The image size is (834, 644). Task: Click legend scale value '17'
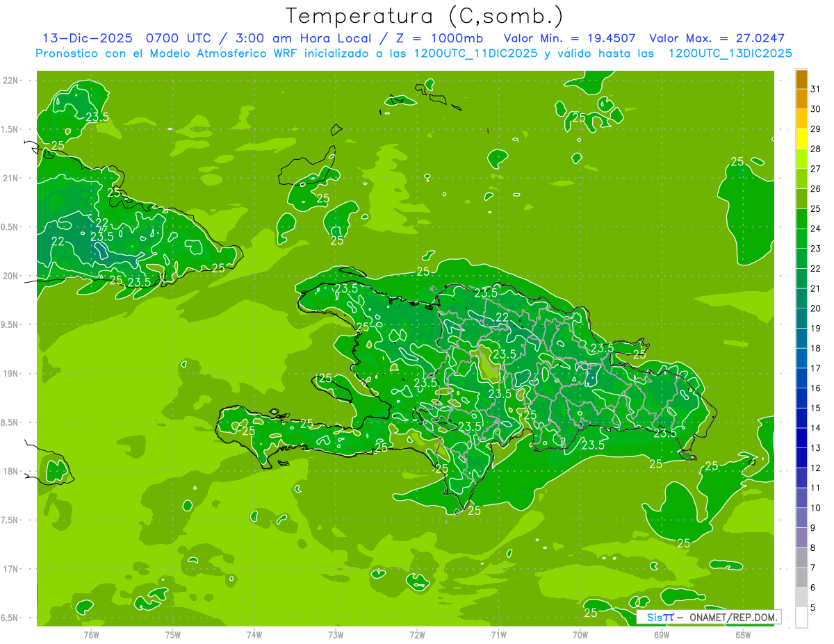pos(816,368)
